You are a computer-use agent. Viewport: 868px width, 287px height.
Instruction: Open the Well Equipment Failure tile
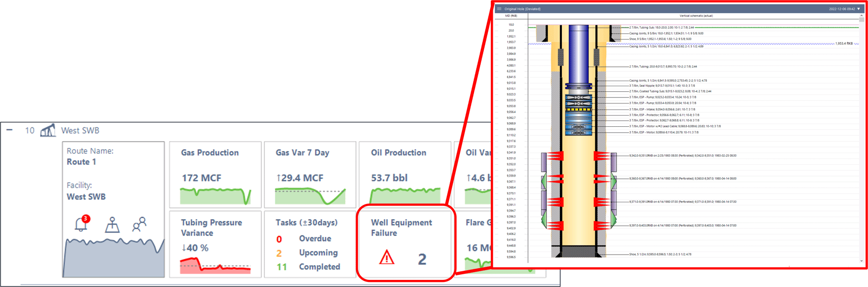pos(405,243)
